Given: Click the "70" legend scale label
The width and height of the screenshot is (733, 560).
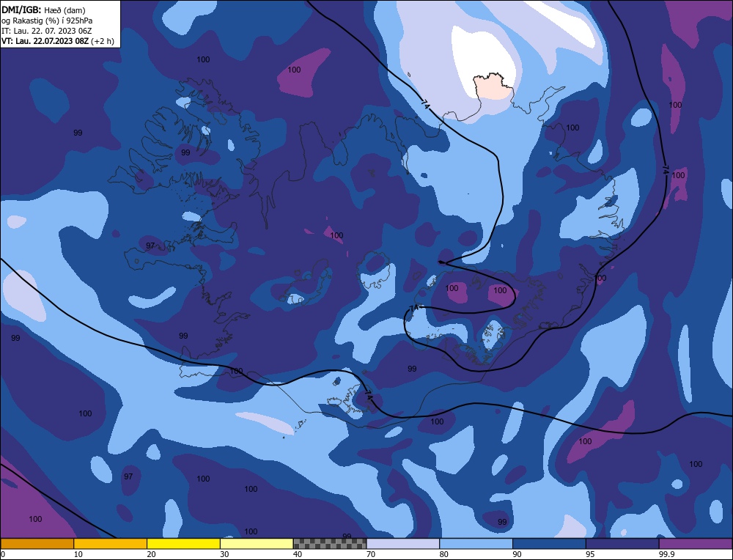Looking at the screenshot, I should 371,554.
